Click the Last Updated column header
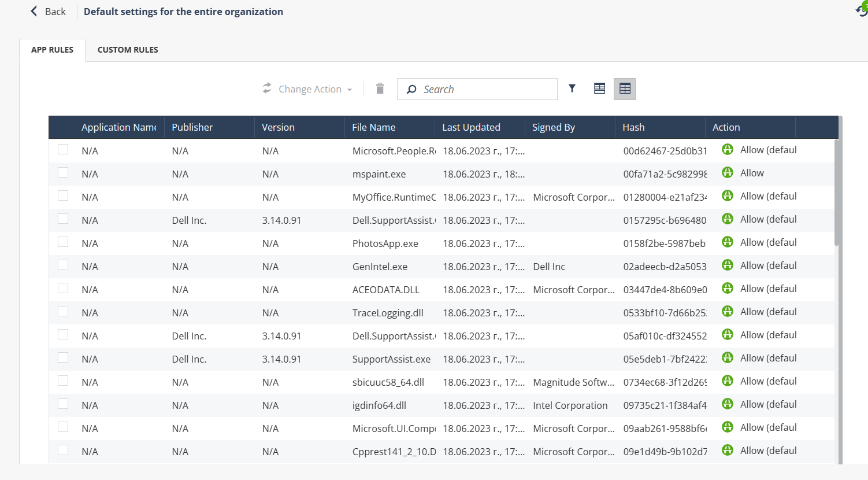 coord(471,127)
